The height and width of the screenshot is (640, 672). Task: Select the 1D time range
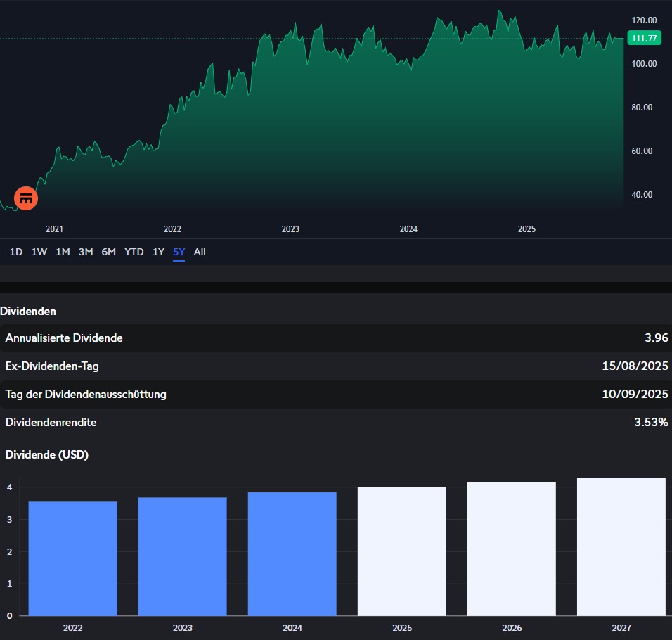tap(16, 252)
